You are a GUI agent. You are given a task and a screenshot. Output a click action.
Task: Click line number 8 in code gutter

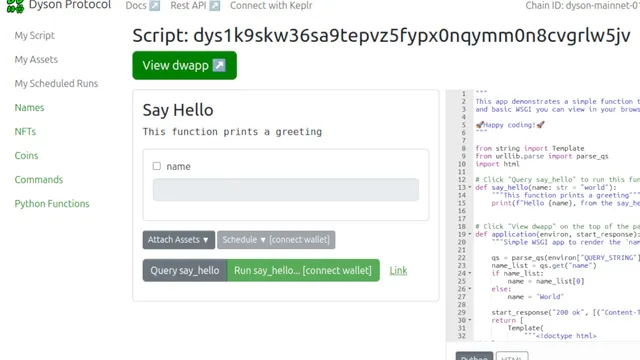[x=463, y=149]
